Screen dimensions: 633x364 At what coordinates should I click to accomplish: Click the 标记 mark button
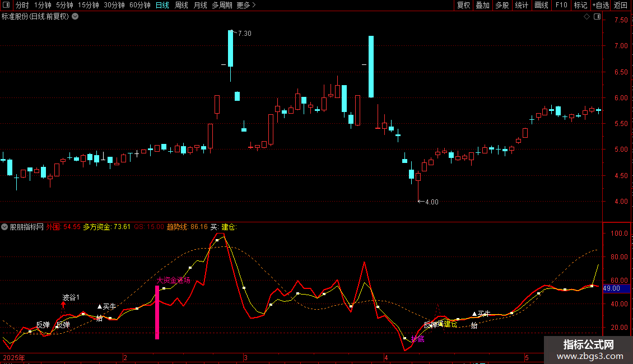[x=580, y=5]
